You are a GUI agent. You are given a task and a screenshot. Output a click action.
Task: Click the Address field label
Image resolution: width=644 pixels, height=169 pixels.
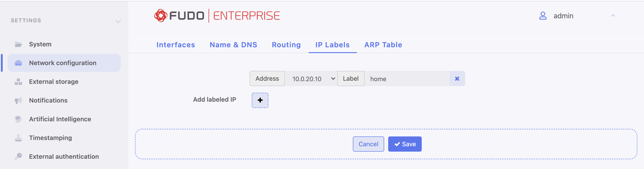[267, 79]
